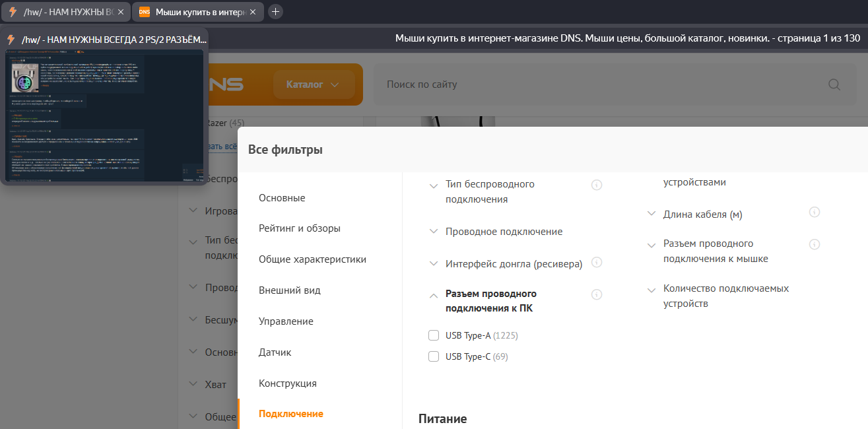The width and height of the screenshot is (868, 429).
Task: Open the Каталог dropdown button
Action: (x=314, y=84)
